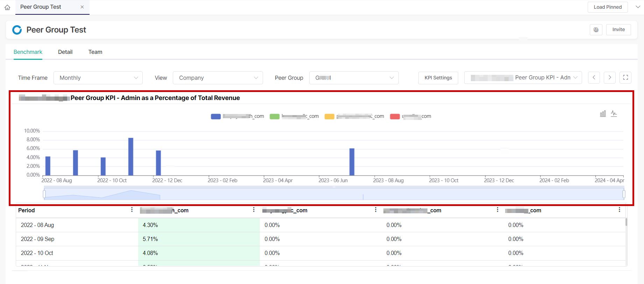The width and height of the screenshot is (644, 284).
Task: Click the left handle of chart zoom slider
Action: (x=44, y=194)
